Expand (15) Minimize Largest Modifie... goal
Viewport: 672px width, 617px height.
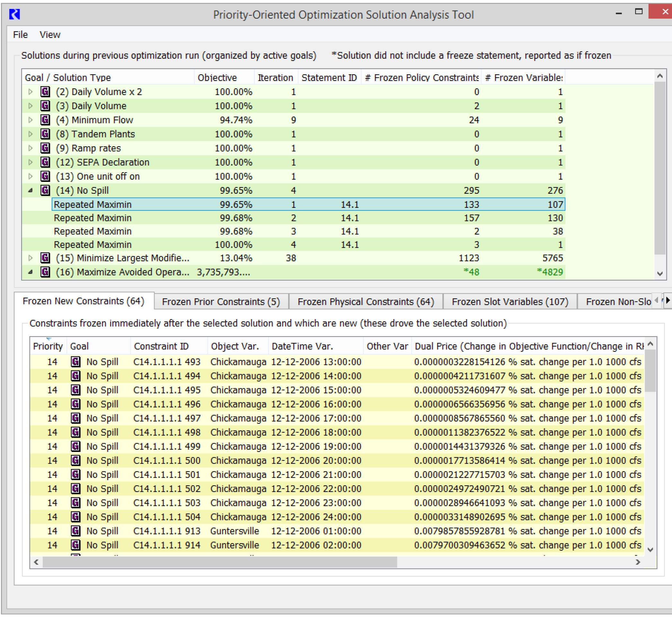31,258
